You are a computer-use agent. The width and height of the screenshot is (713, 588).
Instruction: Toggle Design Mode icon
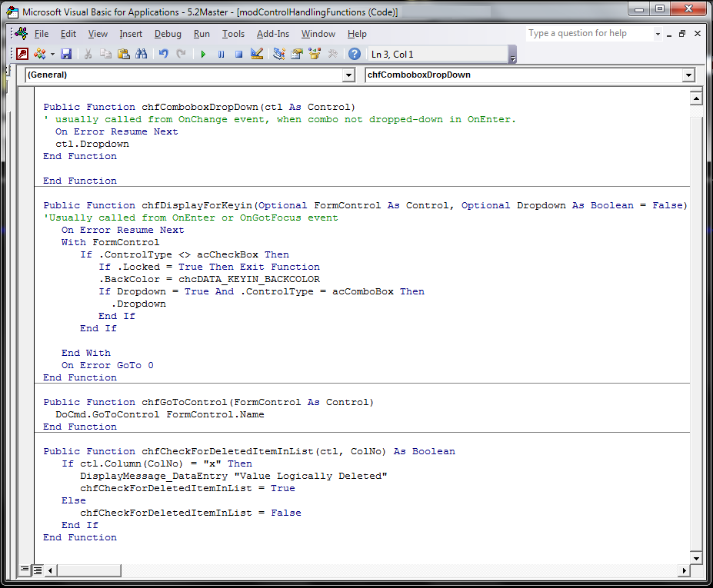pyautogui.click(x=257, y=54)
